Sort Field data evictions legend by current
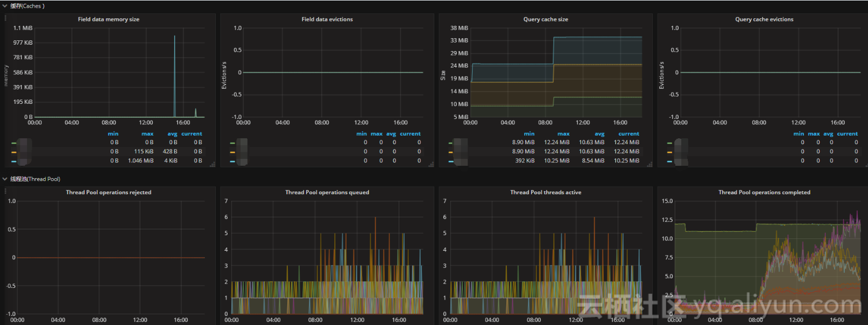This screenshot has width=868, height=325. point(410,134)
